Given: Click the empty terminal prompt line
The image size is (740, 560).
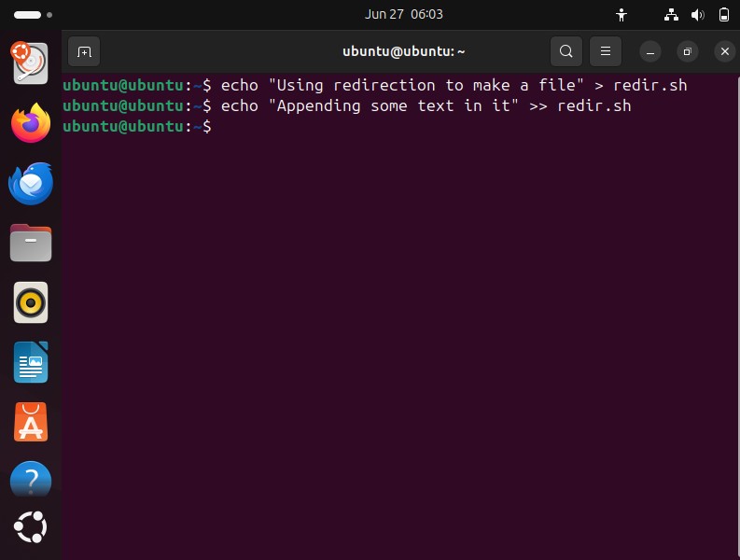Looking at the screenshot, I should point(399,127).
